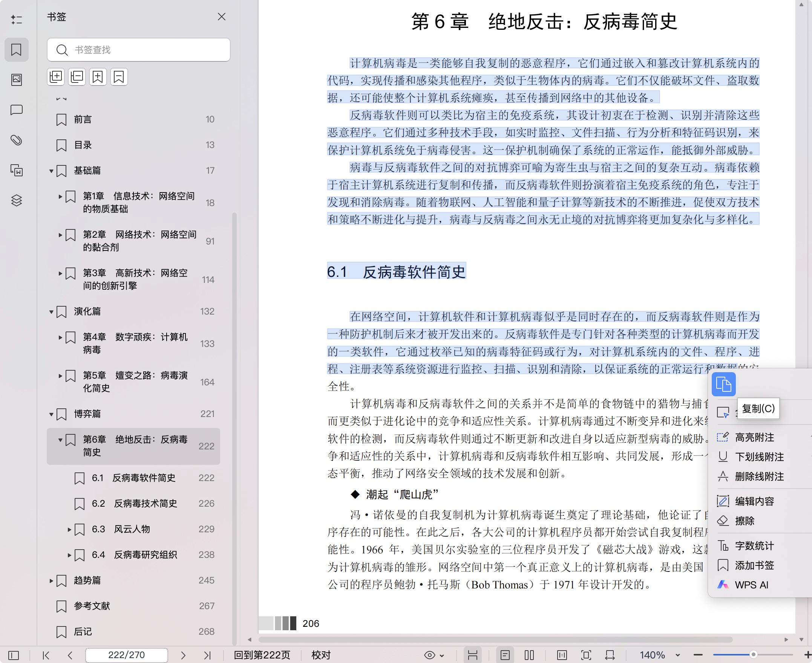The height and width of the screenshot is (663, 812).
Task: Collapse the 演化篇 bookmark group
Action: (x=51, y=312)
